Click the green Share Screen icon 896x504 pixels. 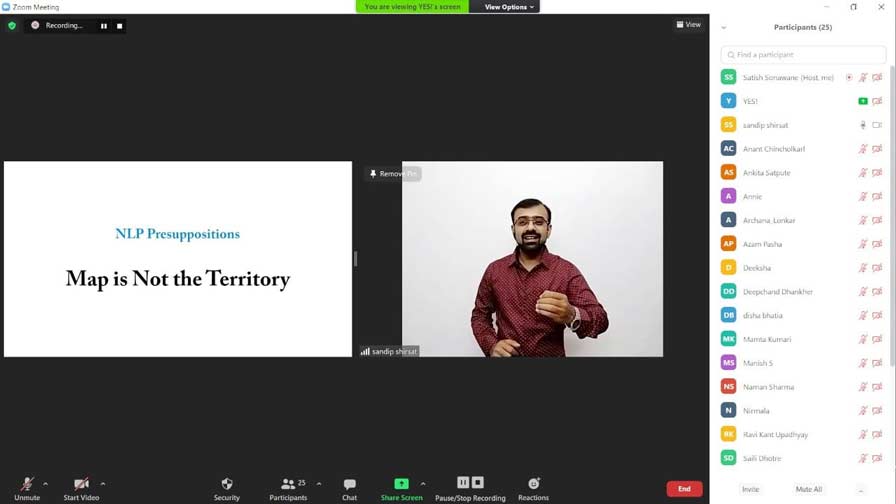[401, 484]
